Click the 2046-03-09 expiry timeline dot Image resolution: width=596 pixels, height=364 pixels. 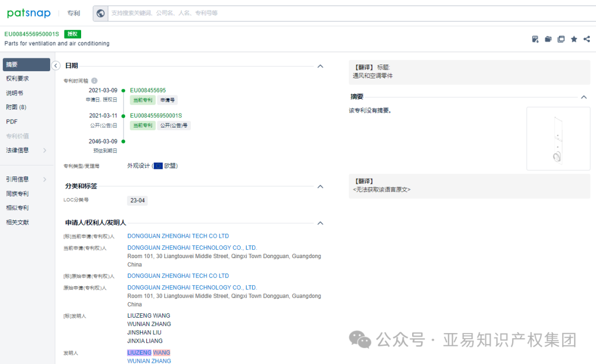coord(123,141)
